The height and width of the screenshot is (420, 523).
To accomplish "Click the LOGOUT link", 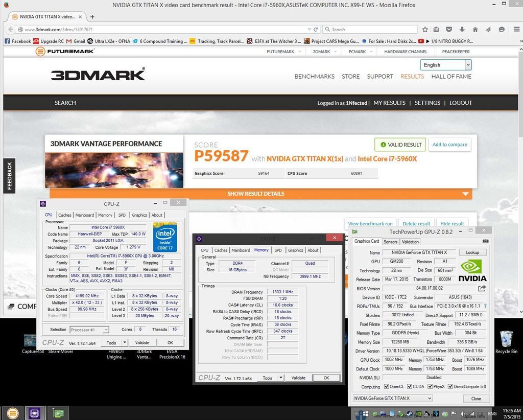I will (x=461, y=103).
